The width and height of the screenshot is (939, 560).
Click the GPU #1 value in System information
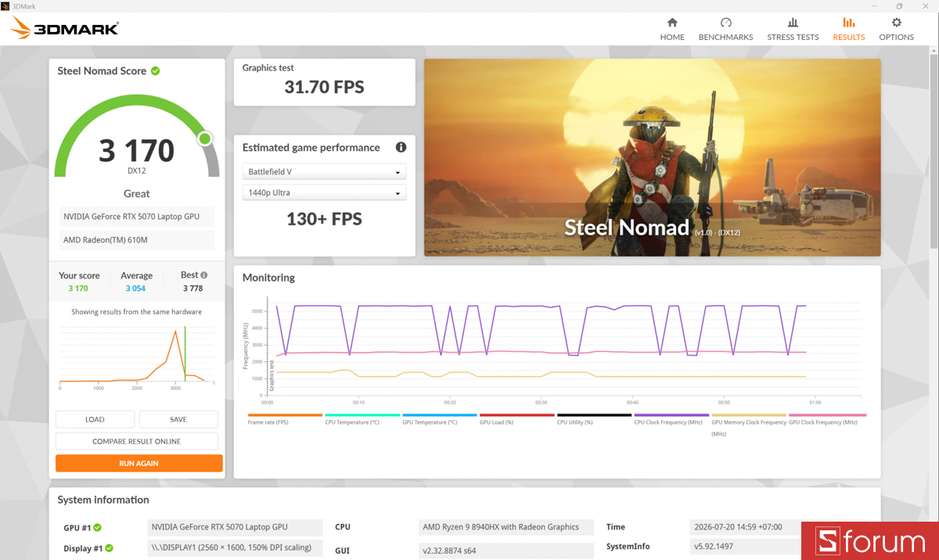click(235, 527)
